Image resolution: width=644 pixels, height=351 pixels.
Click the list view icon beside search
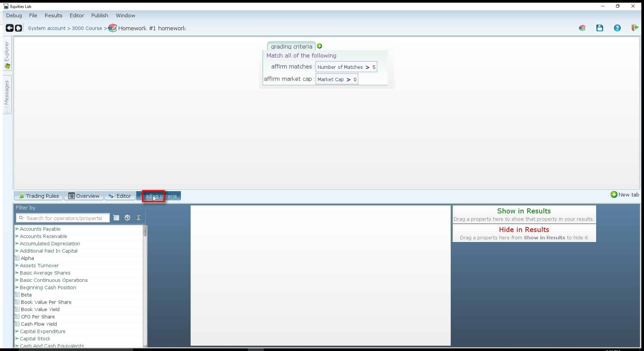pyautogui.click(x=116, y=218)
